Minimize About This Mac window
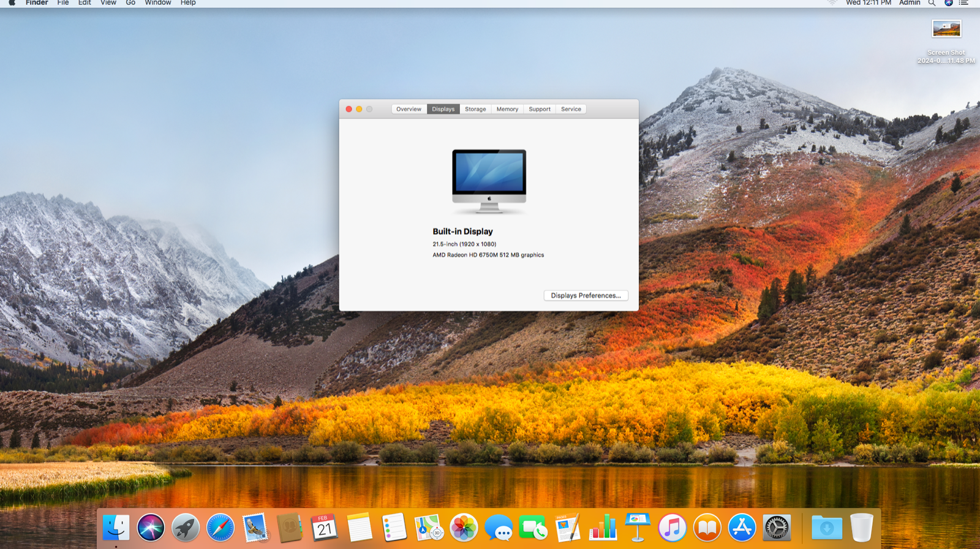980x549 pixels. point(359,109)
